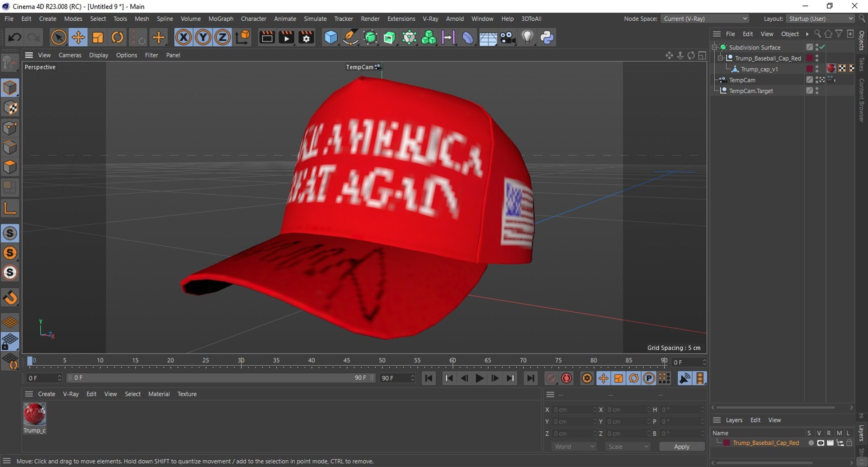
Task: Add an Extrude generator object
Action: tap(390, 37)
